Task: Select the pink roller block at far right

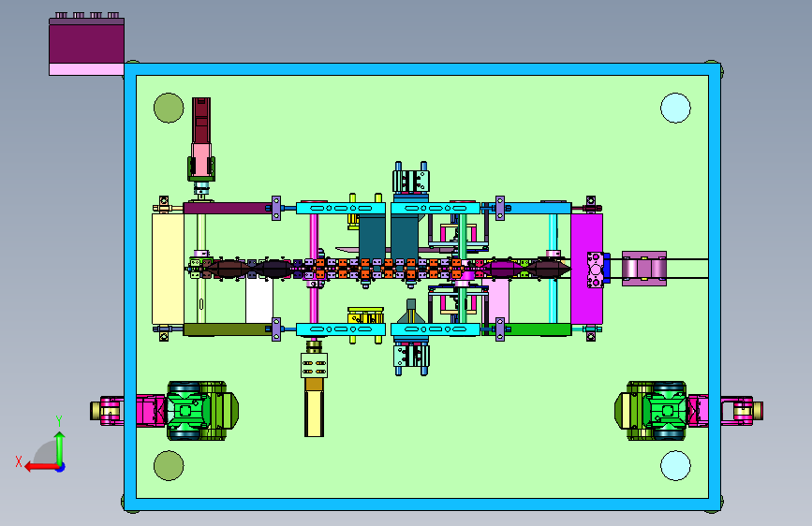Action: click(644, 269)
